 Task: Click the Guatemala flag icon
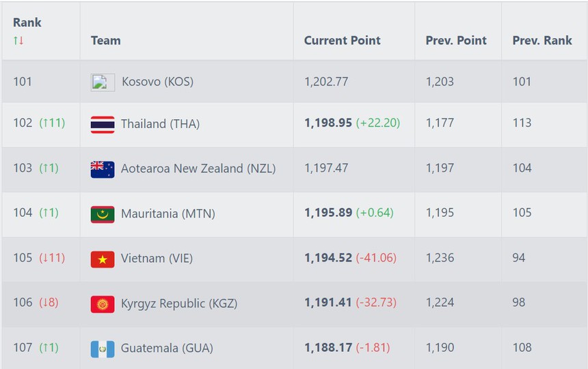[103, 349]
